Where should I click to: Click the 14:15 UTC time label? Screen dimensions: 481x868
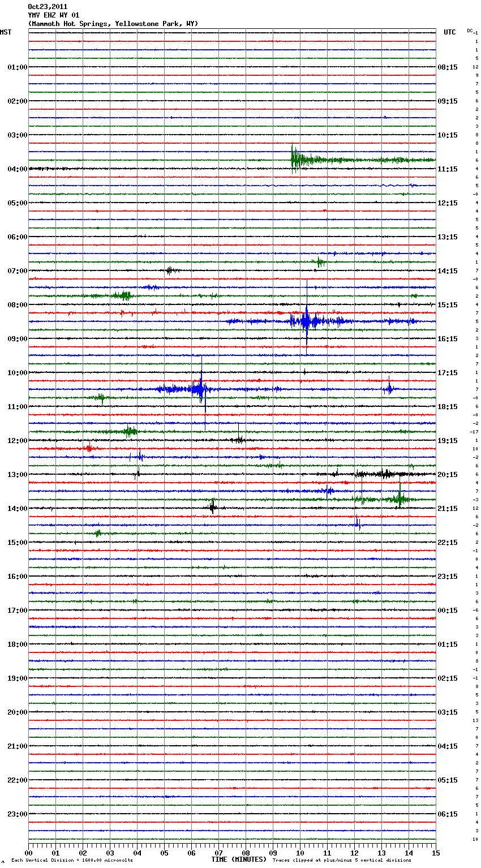448,270
